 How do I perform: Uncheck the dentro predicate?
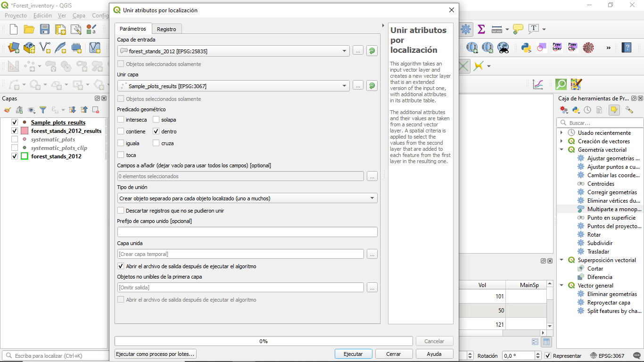(x=156, y=132)
